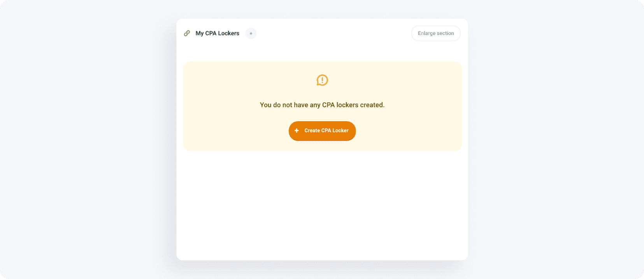Activate the orange Create CPA Locker pill button
Screen dimensions: 644x279
(322, 131)
